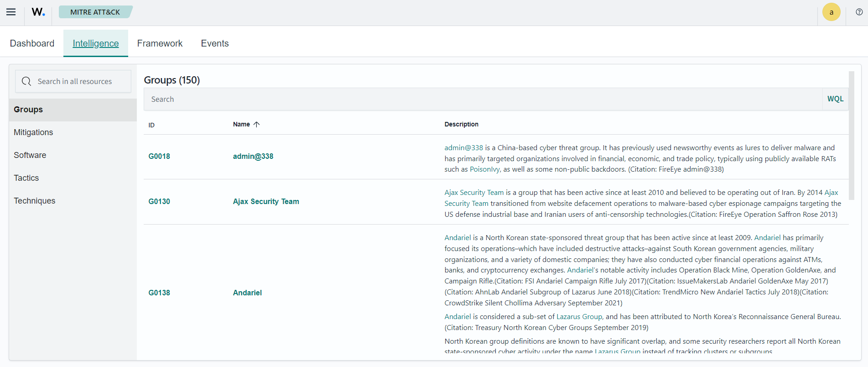Open the hamburger navigation menu
Image resolution: width=868 pixels, height=367 pixels.
11,12
